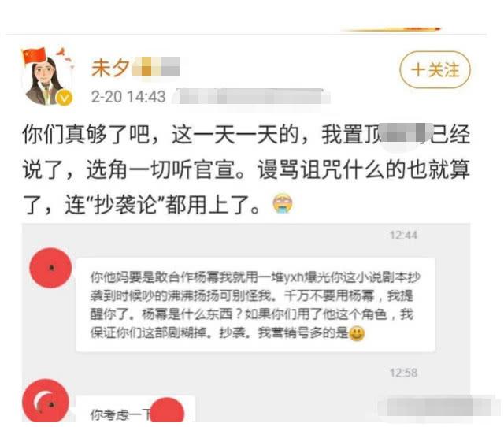Click the 2-20 14:43 post timestamp
This screenshot has height=427, width=504.
pyautogui.click(x=128, y=96)
